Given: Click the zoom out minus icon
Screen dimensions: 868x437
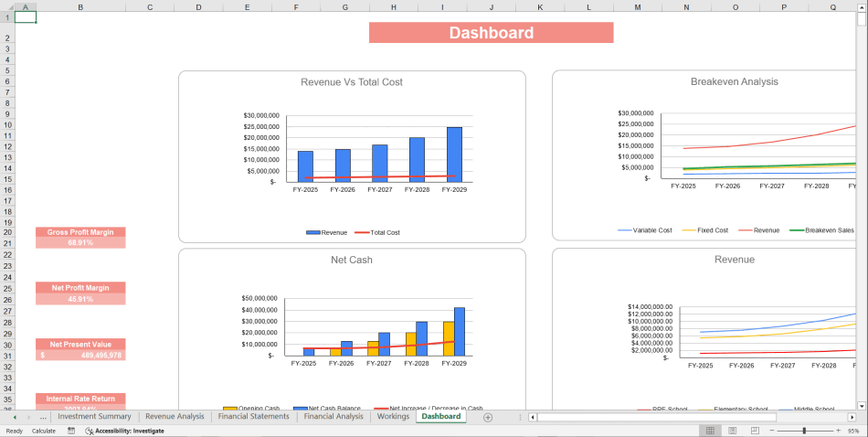Looking at the screenshot, I should 774,431.
